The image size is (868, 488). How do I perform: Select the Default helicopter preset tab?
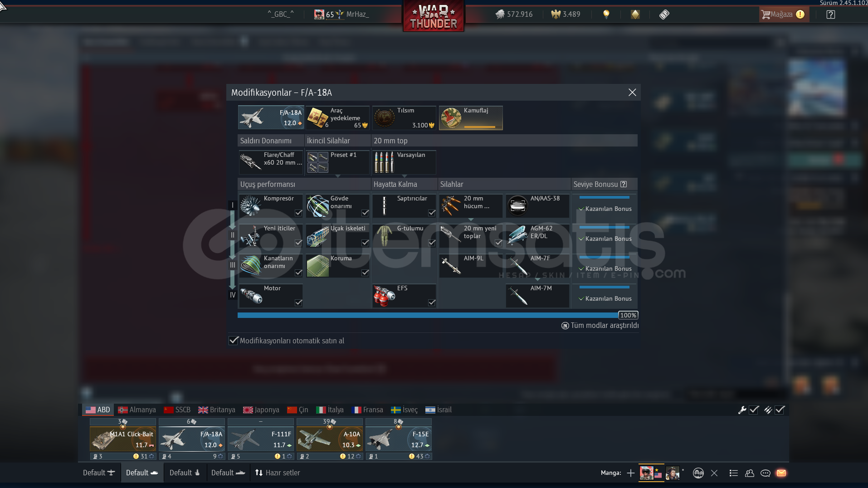click(185, 473)
